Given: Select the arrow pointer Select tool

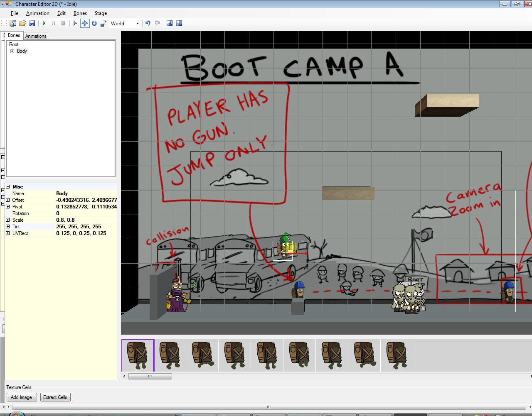Looking at the screenshot, I should 75,23.
